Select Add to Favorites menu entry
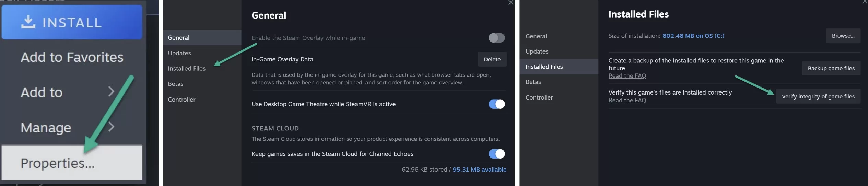The image size is (868, 186). click(72, 57)
